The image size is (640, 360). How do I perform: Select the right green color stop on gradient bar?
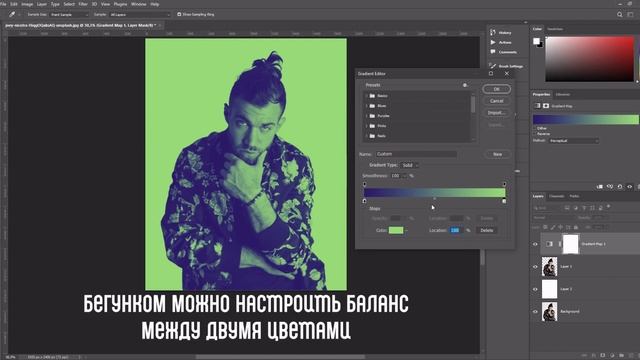(504, 201)
